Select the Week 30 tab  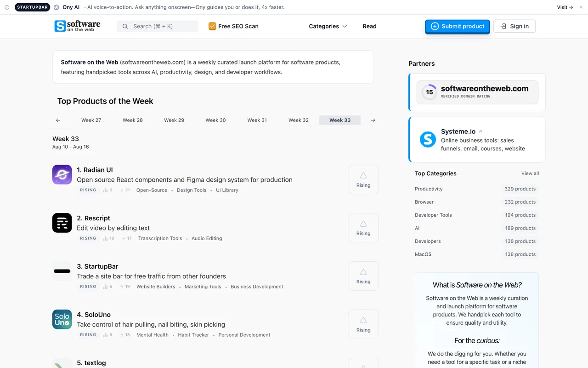215,120
